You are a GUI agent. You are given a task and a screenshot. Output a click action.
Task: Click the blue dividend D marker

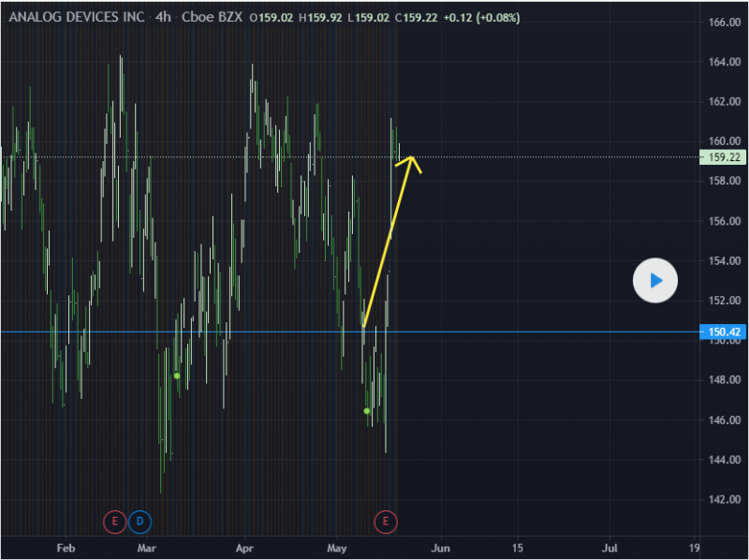[x=141, y=519]
